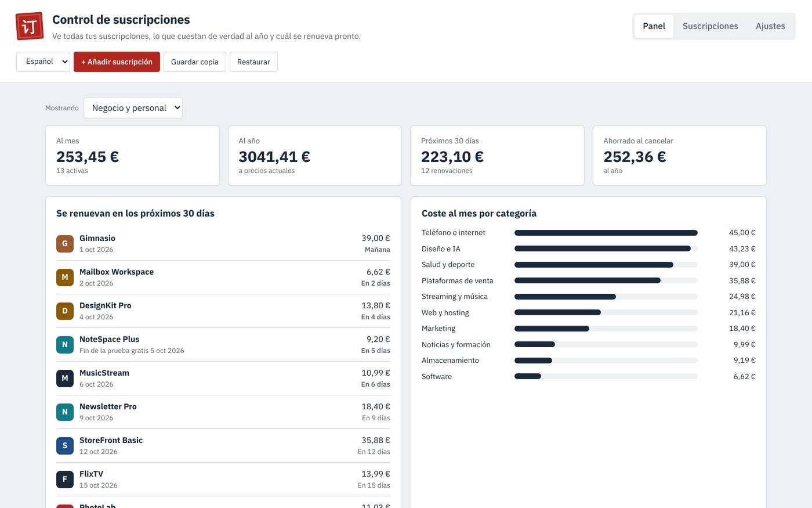
Task: Click the 'Fin de la prueba gratis 5 oct 2026' text
Action: pyautogui.click(x=132, y=351)
